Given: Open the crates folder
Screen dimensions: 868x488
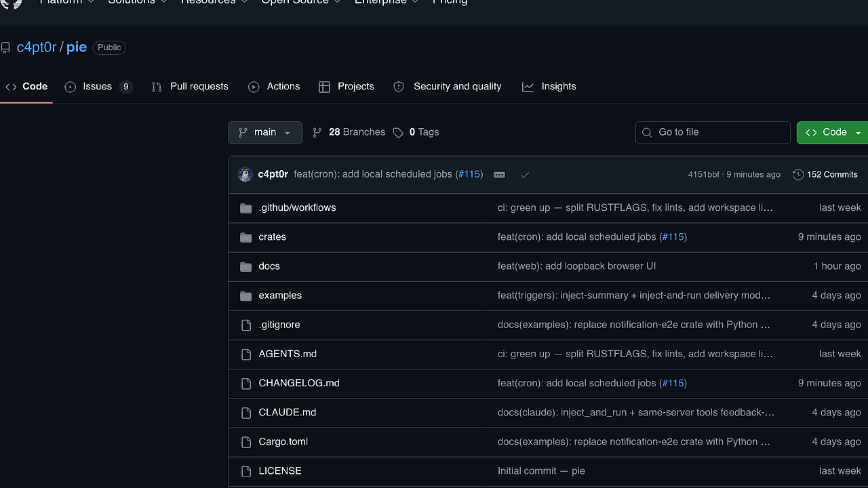Looking at the screenshot, I should click(273, 237).
